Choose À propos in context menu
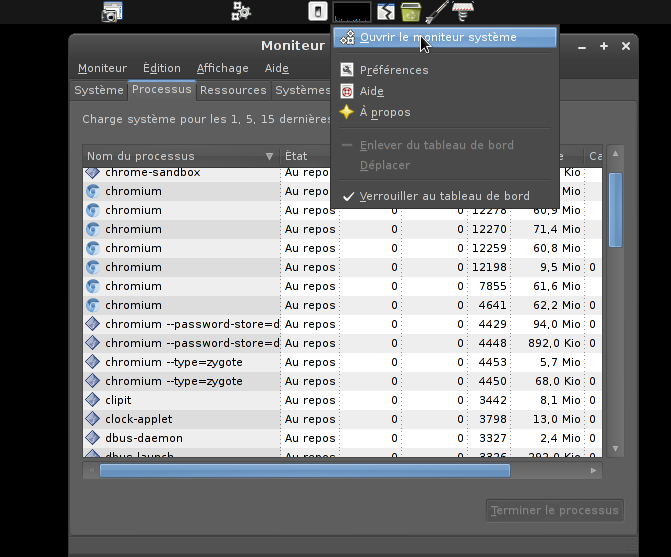The image size is (671, 557). click(445, 112)
